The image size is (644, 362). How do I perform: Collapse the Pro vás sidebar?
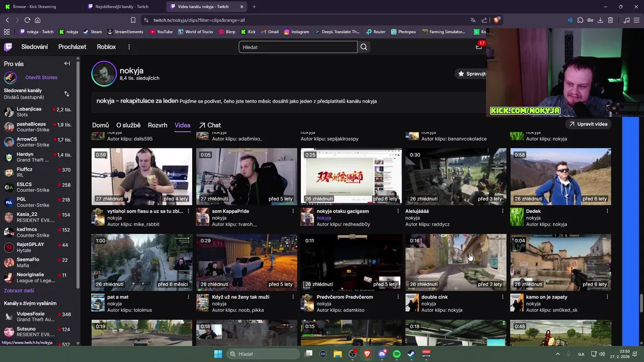pyautogui.click(x=67, y=63)
